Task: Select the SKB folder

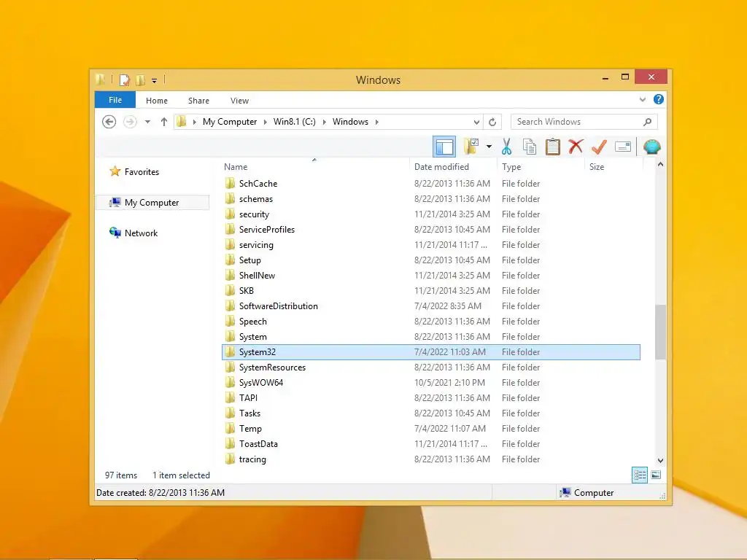Action: pyautogui.click(x=431, y=290)
